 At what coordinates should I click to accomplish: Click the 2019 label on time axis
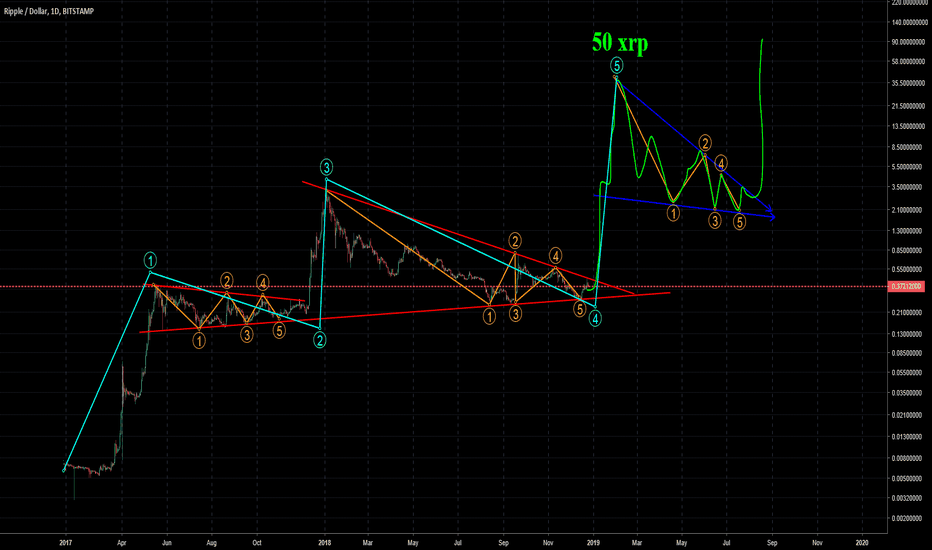(593, 542)
